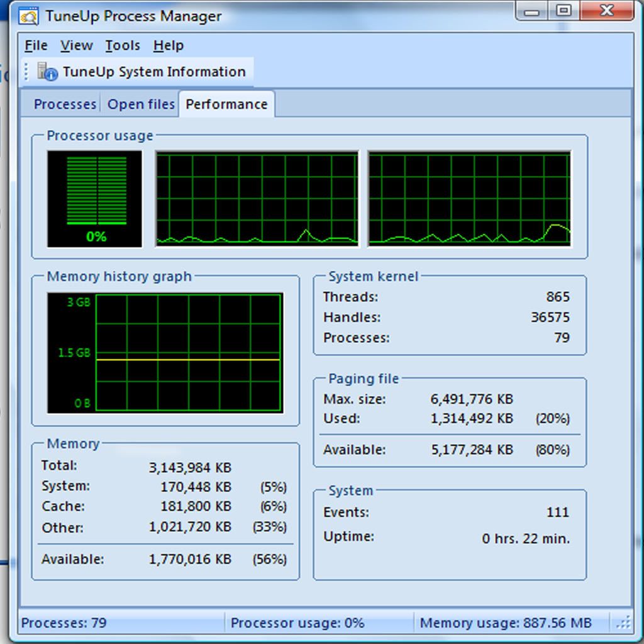Click the 0% processor usage meter
This screenshot has width=644, height=644.
coord(94,199)
